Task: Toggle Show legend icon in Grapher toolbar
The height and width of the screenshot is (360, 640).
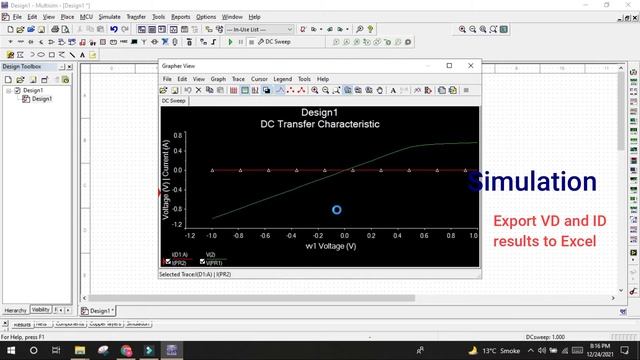Action: (x=244, y=90)
